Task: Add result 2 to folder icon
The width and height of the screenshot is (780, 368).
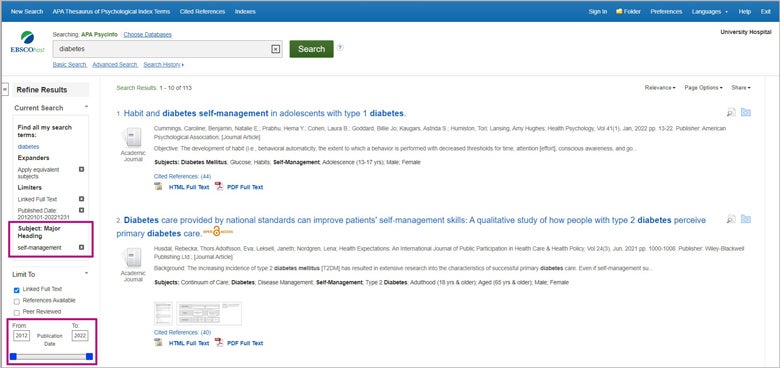Action: point(745,219)
